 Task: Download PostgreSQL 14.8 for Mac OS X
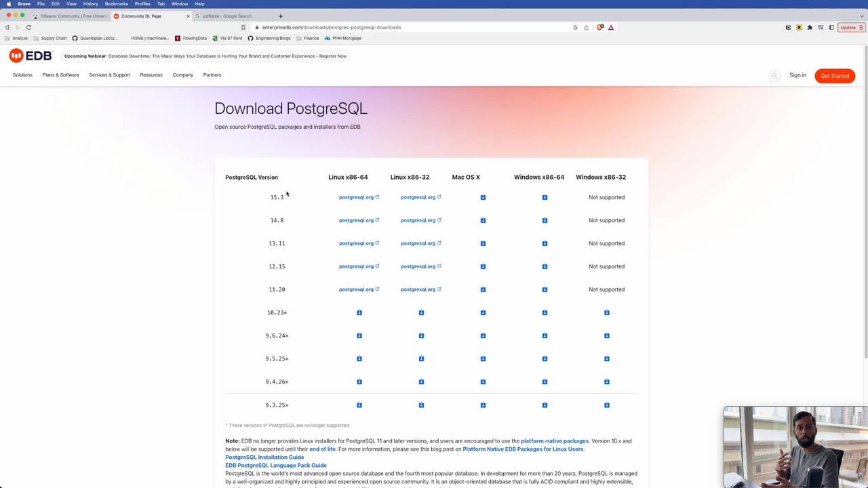[x=483, y=220]
